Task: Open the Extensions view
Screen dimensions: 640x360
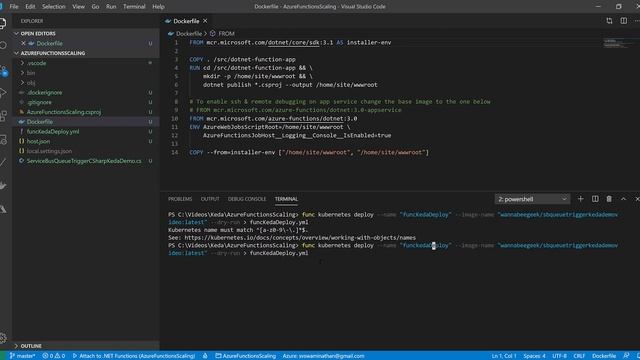Action: point(3,116)
